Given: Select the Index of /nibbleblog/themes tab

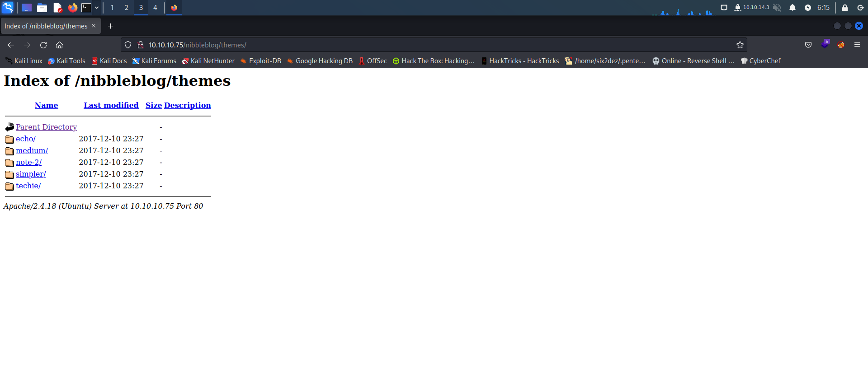Looking at the screenshot, I should click(x=46, y=26).
